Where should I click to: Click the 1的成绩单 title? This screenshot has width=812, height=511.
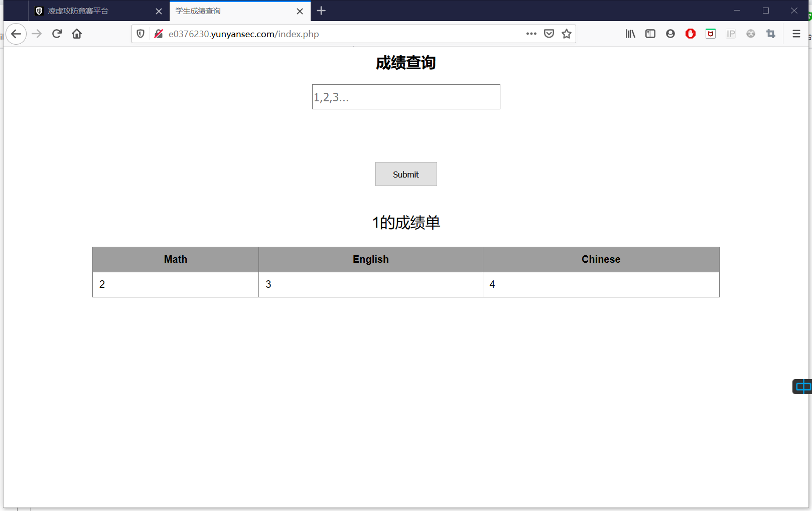tap(406, 223)
